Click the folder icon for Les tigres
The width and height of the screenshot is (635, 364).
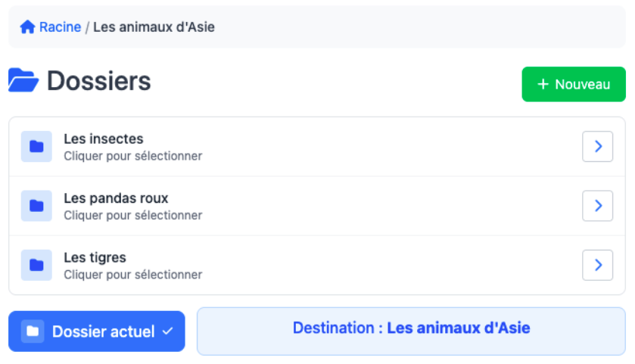(x=36, y=265)
